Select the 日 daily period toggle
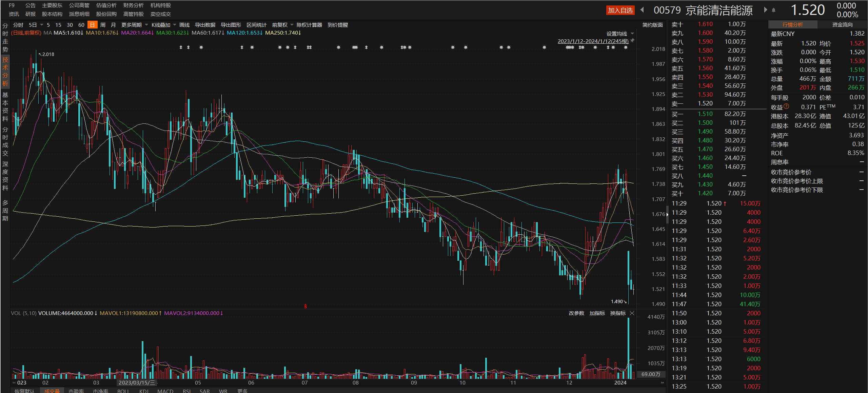This screenshot has height=393, width=868. pyautogui.click(x=92, y=25)
